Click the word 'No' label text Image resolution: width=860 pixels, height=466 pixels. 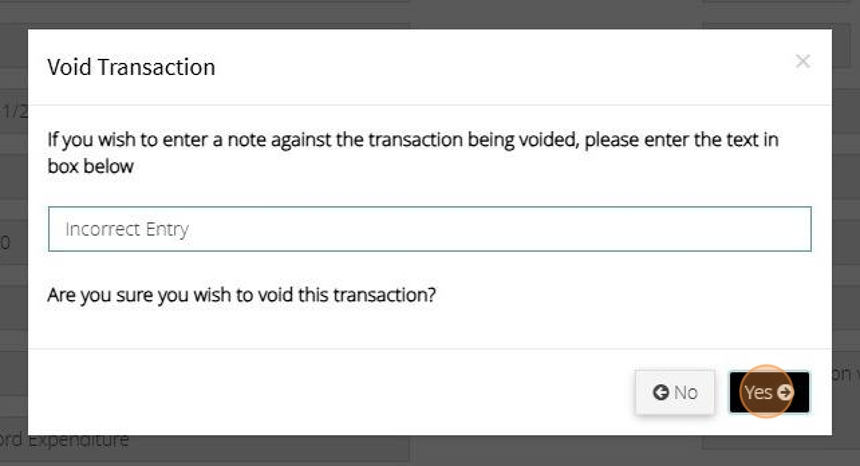[685, 393]
